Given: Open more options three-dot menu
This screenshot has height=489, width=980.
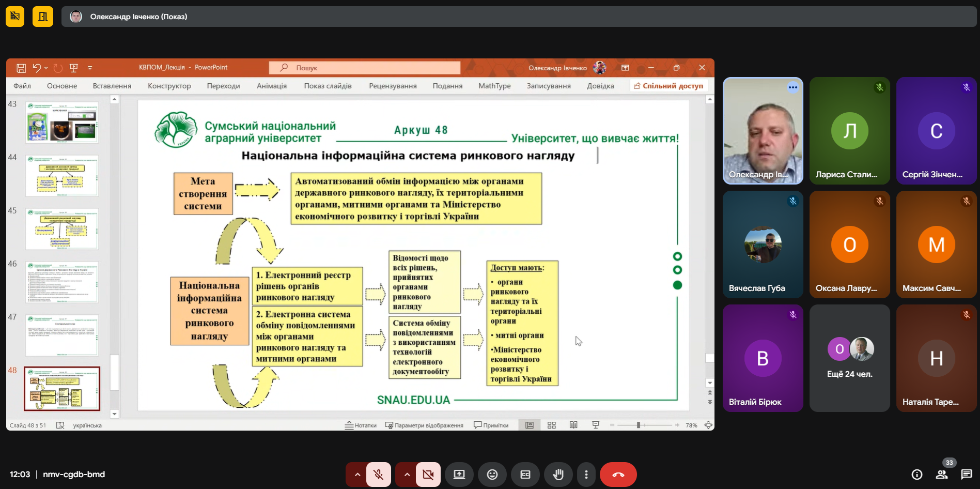Looking at the screenshot, I should point(586,475).
